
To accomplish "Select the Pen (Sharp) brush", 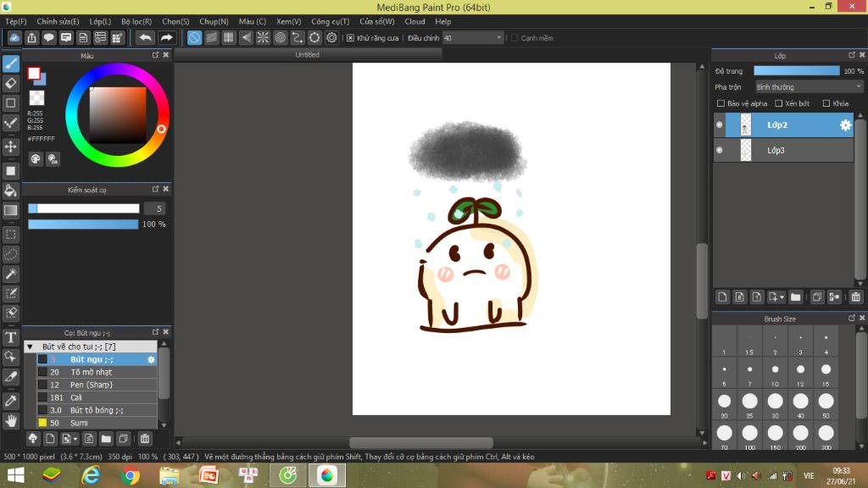I will [x=97, y=385].
